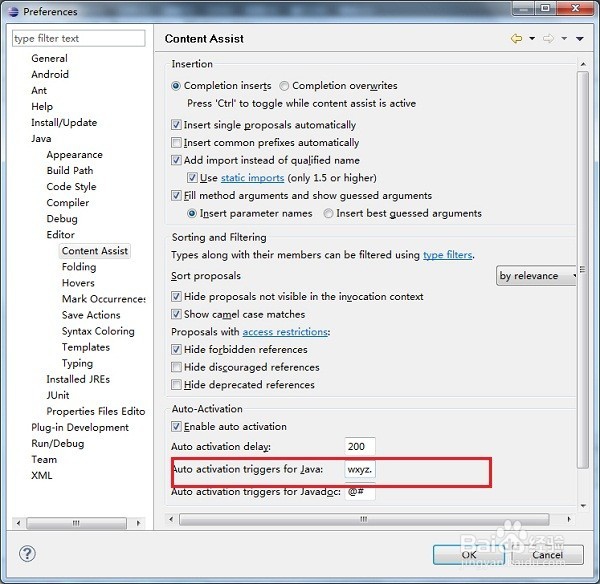Viewport: 600px width, 584px height.
Task: Toggle Use static imports checkbox
Action: [192, 178]
